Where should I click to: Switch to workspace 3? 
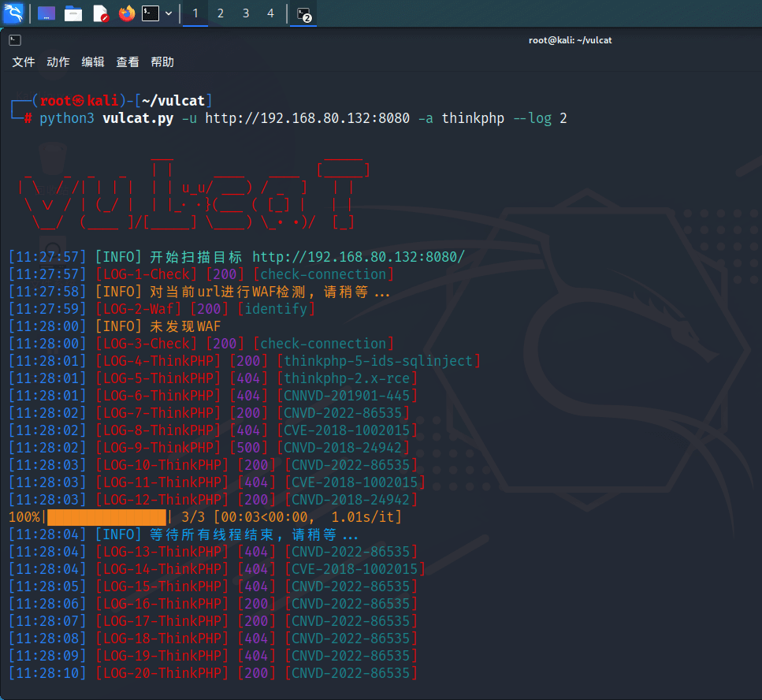246,13
